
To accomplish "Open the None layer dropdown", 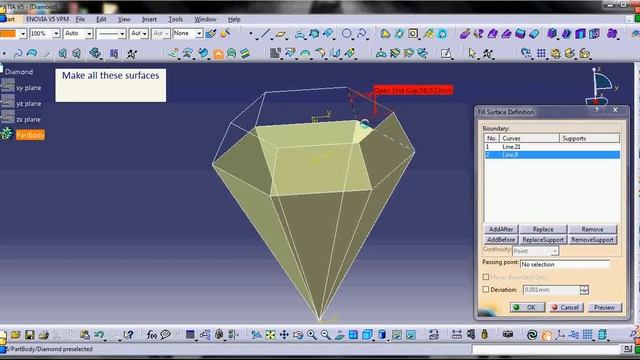I will click(x=199, y=33).
